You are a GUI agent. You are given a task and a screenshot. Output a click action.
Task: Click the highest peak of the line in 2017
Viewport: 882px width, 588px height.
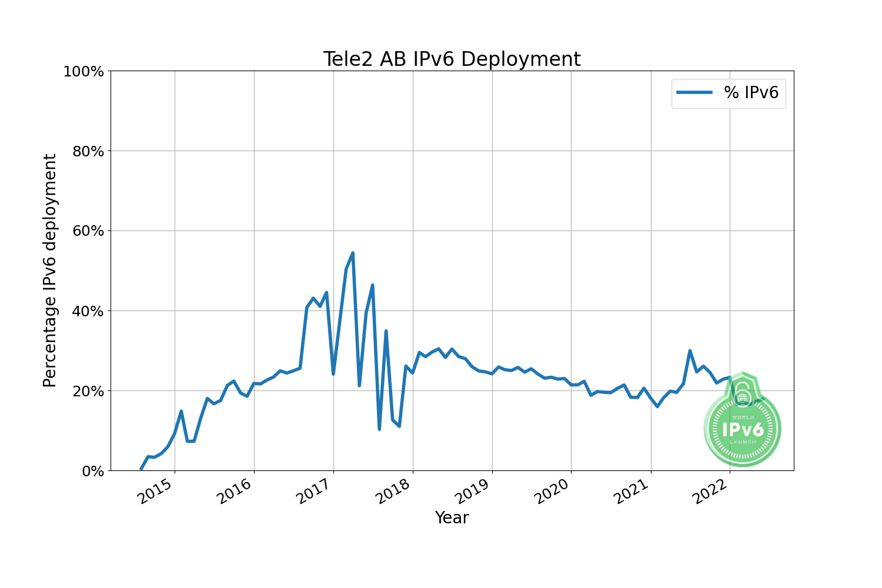click(x=352, y=253)
